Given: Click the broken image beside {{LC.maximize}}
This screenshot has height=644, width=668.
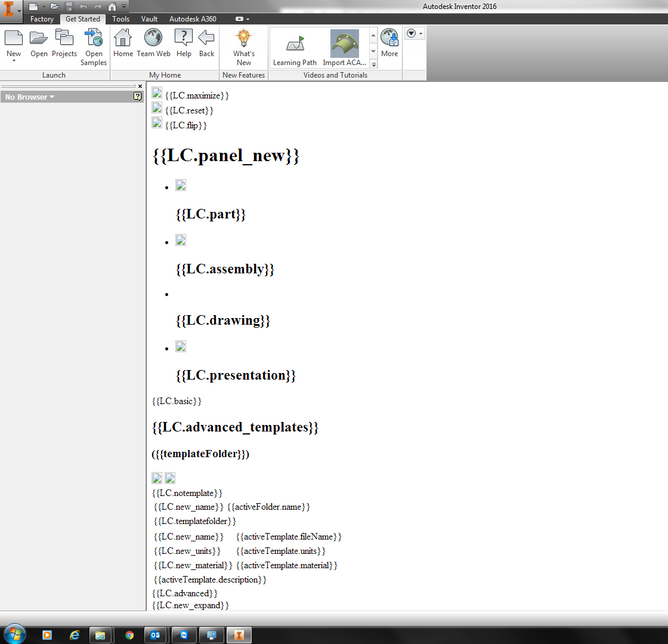Looking at the screenshot, I should [x=157, y=93].
